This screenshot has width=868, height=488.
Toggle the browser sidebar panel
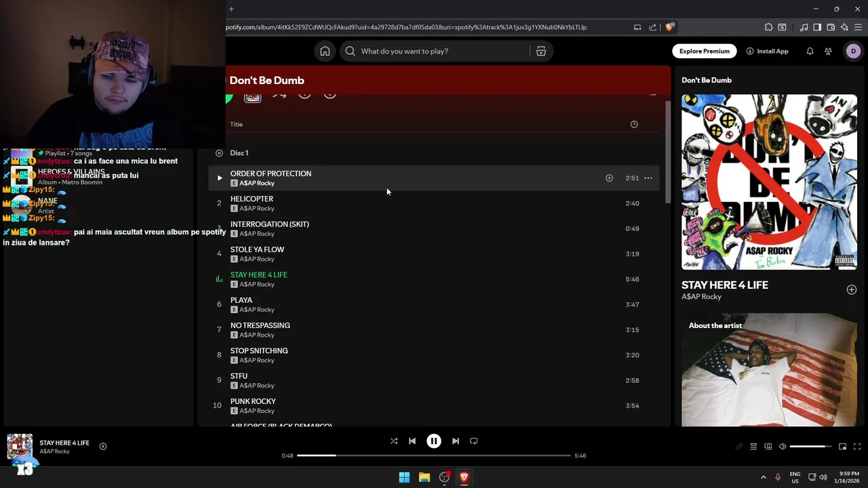(x=817, y=27)
